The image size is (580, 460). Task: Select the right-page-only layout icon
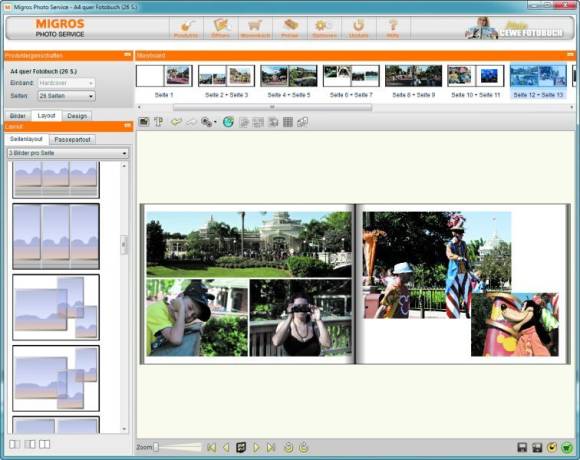[44, 444]
